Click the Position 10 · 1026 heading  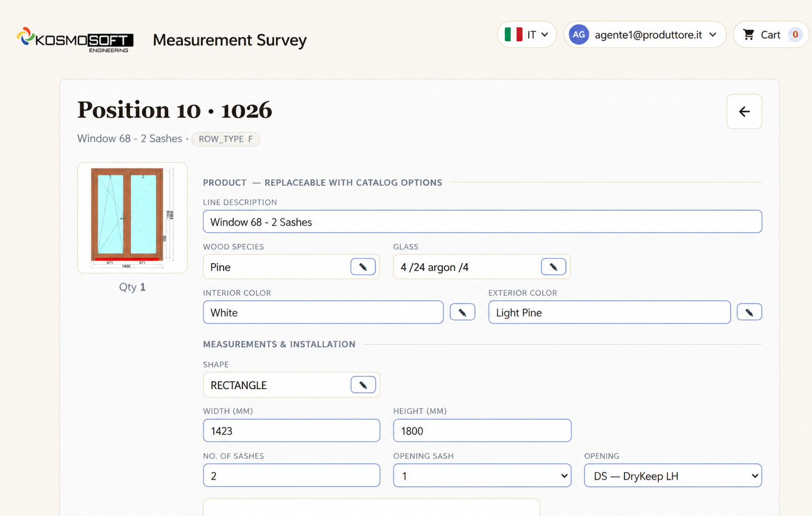coord(174,110)
